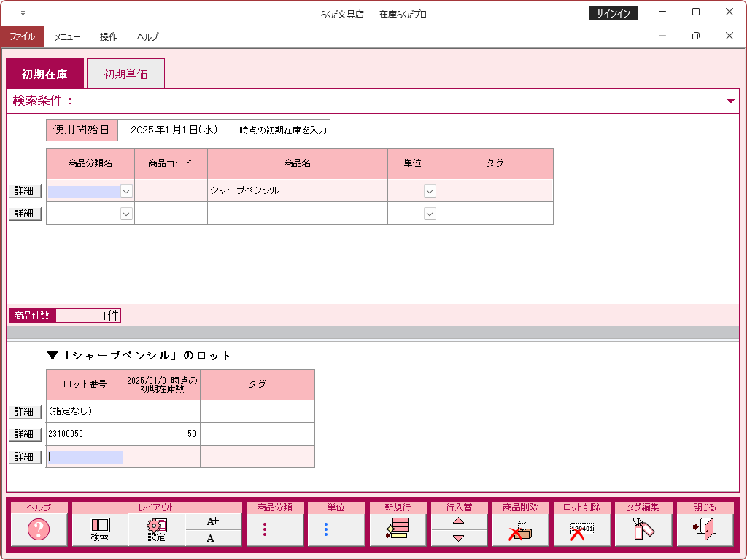This screenshot has width=747, height=560.
Task: Click the Help question mark icon
Action: point(39,529)
